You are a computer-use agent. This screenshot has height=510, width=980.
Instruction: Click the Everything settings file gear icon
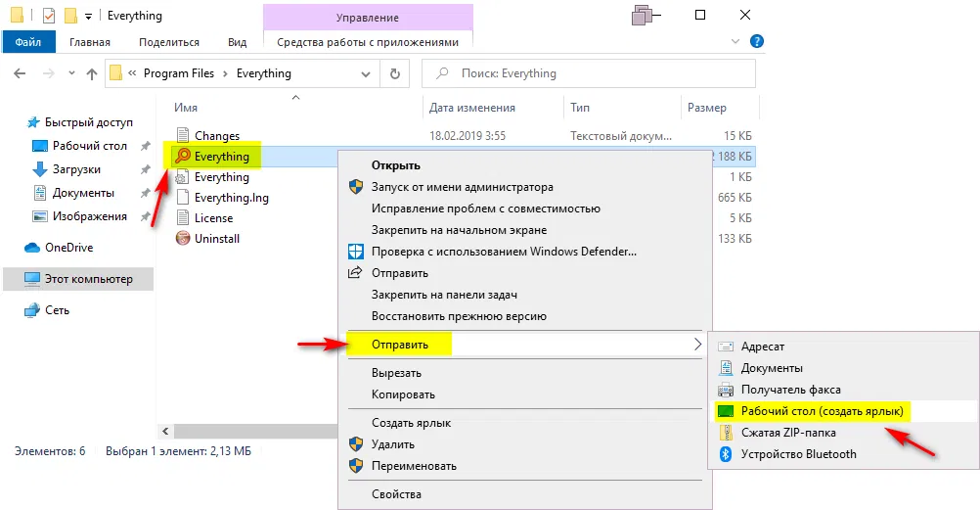(183, 177)
